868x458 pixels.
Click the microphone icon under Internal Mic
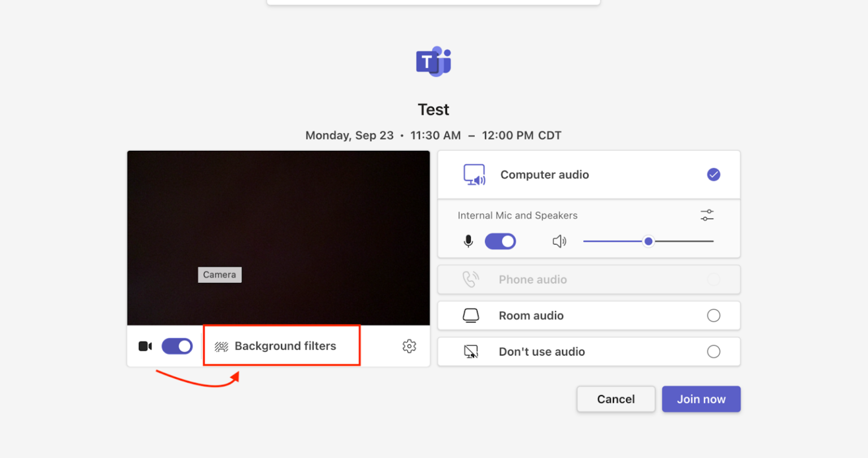[468, 241]
